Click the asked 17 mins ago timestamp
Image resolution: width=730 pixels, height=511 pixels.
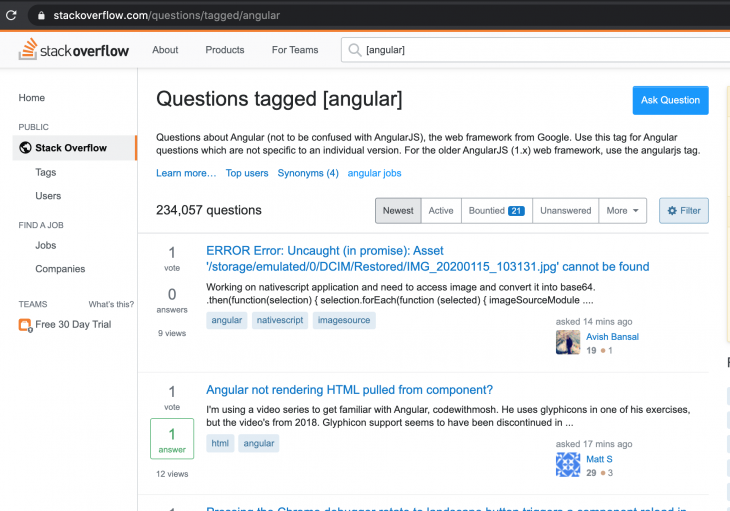click(x=594, y=444)
